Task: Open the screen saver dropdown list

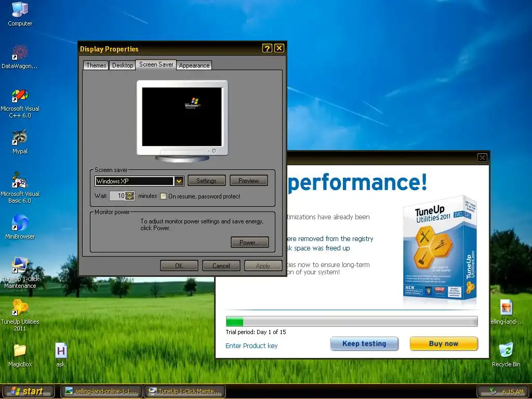Action: 179,181
